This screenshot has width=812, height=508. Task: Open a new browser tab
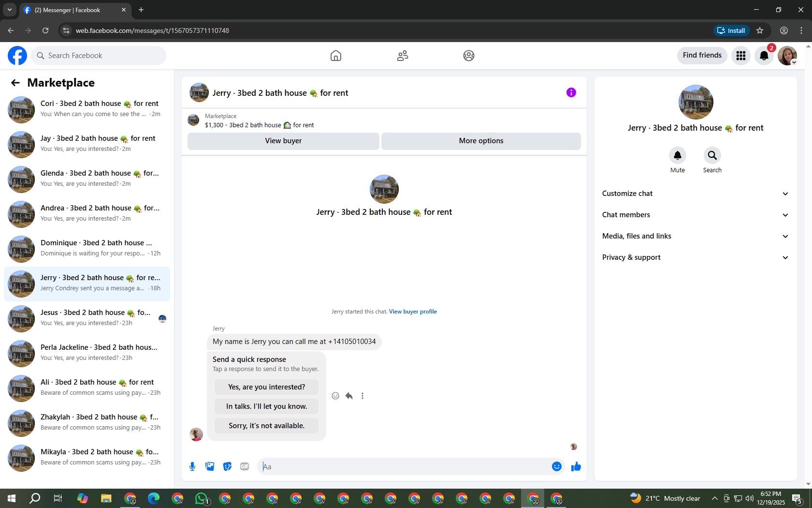[x=141, y=10]
